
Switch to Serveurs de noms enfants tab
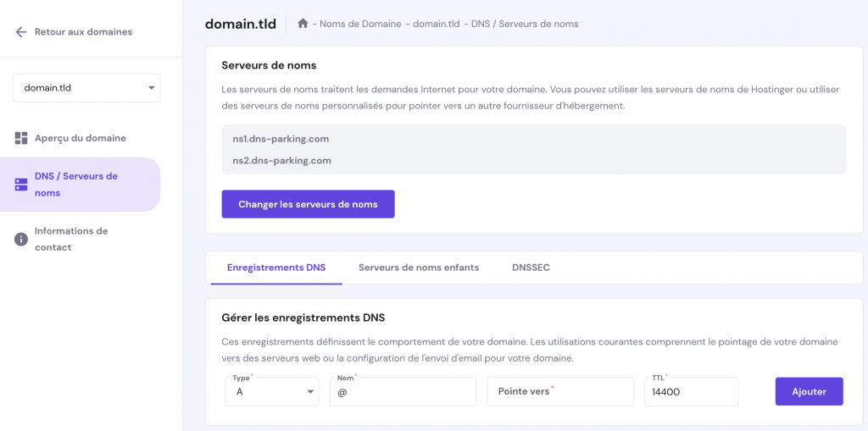click(419, 268)
